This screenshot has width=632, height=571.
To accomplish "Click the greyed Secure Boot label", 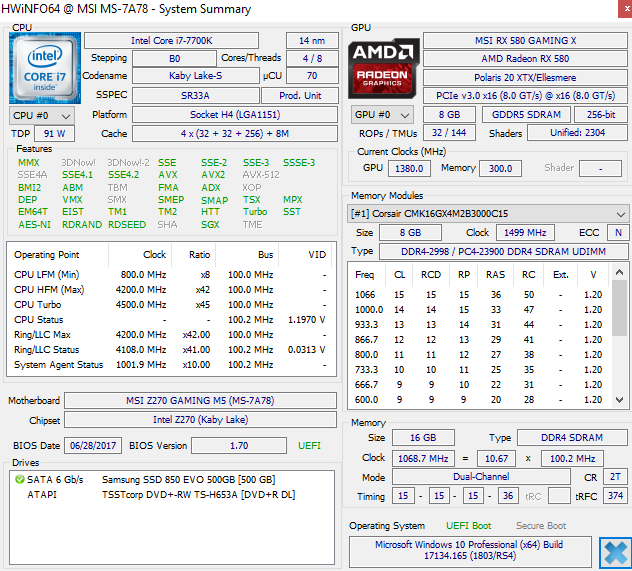I will click(x=541, y=526).
